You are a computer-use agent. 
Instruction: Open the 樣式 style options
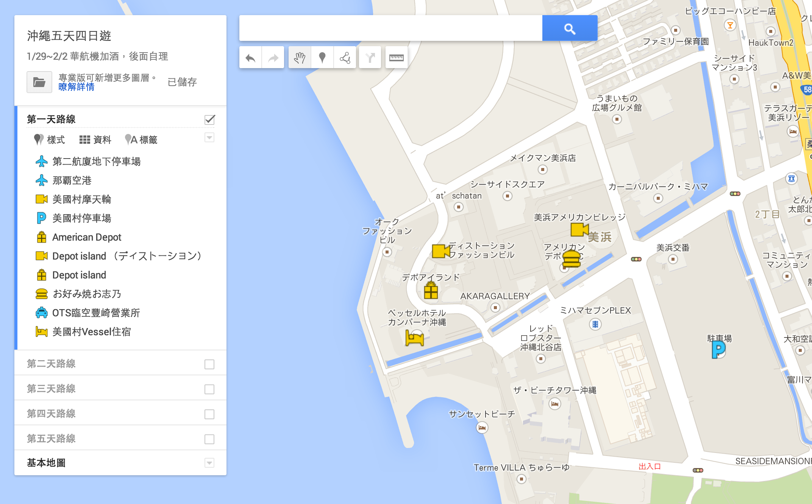(x=50, y=140)
